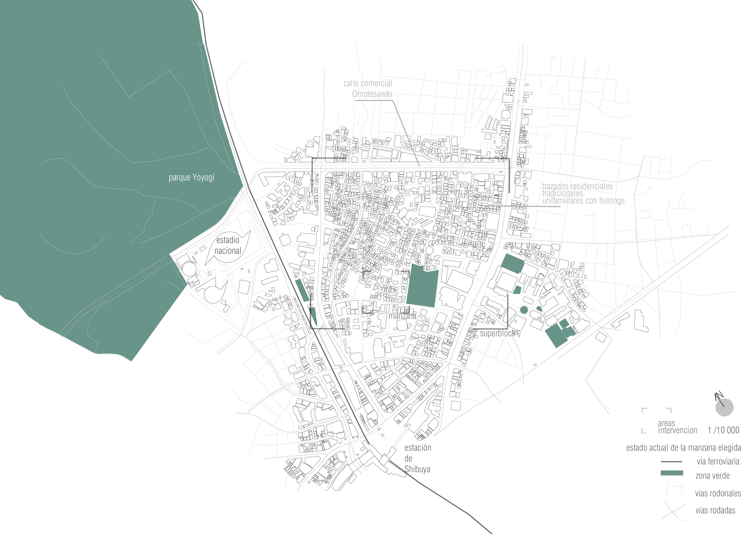Click the 'vias rodadas' legend label
The height and width of the screenshot is (534, 756).
click(715, 510)
